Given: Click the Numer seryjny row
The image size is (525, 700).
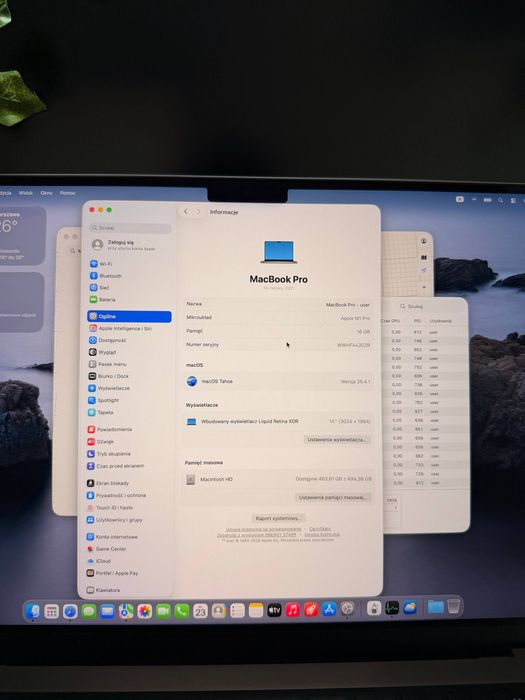Looking at the screenshot, I should point(278,345).
